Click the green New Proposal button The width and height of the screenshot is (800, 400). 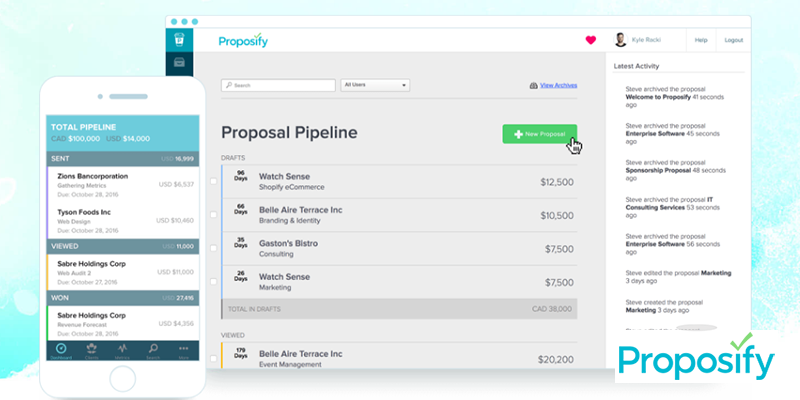(x=539, y=134)
